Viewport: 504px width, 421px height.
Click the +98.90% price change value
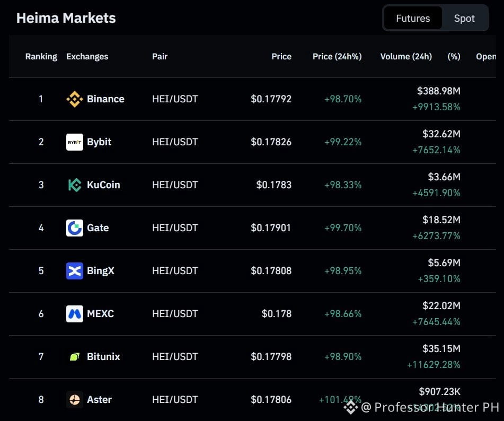pyautogui.click(x=343, y=357)
